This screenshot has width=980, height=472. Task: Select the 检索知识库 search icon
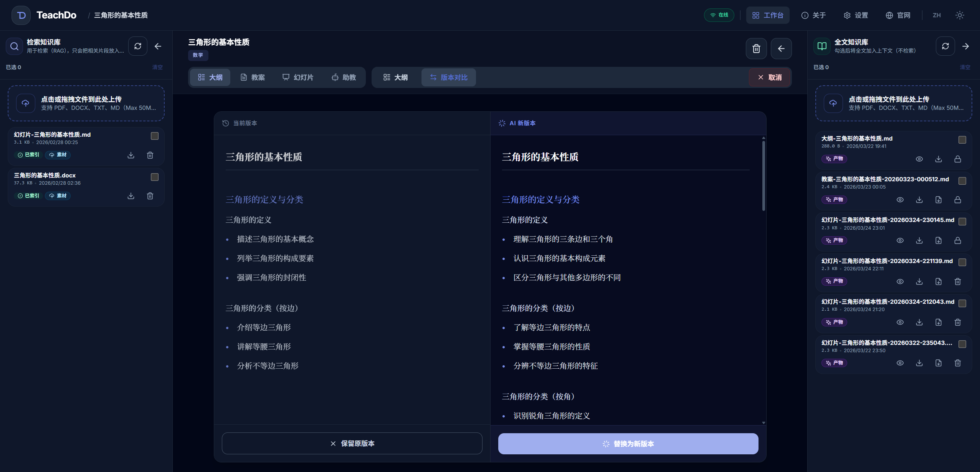[x=15, y=46]
